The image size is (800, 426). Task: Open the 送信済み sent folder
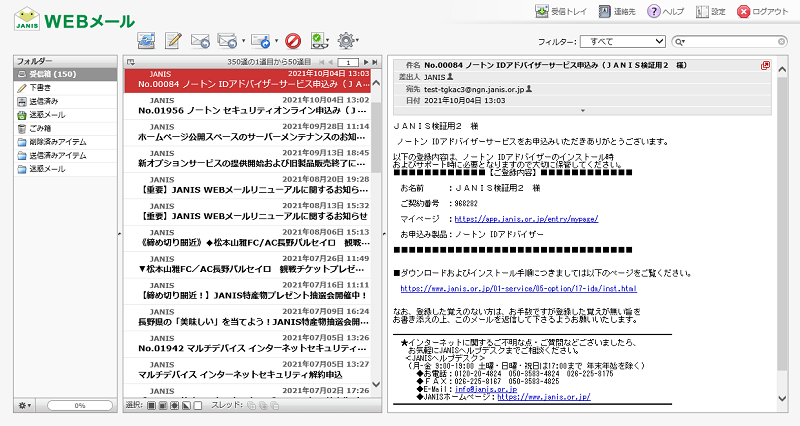click(65, 102)
